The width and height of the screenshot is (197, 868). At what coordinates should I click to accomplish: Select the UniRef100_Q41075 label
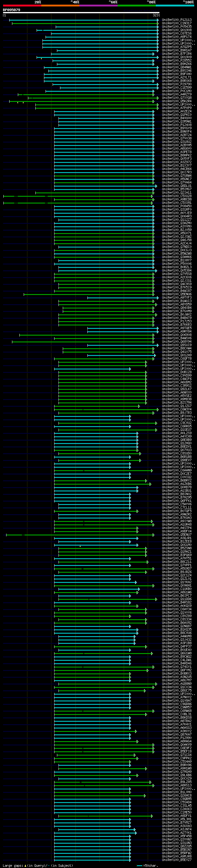click(x=177, y=352)
